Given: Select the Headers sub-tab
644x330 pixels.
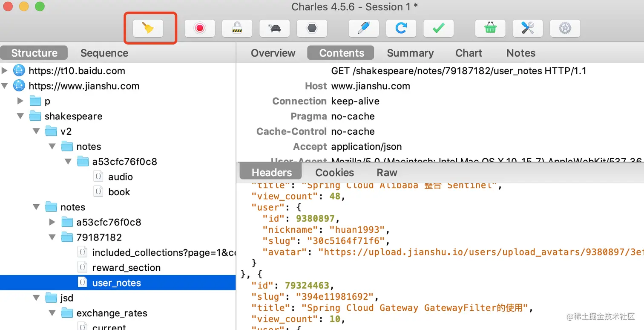Looking at the screenshot, I should pos(271,172).
